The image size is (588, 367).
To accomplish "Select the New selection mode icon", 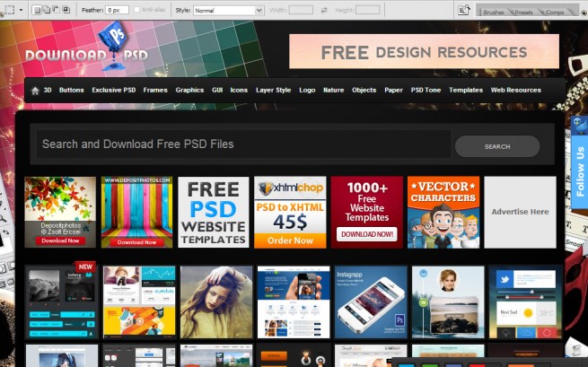I will pyautogui.click(x=37, y=10).
